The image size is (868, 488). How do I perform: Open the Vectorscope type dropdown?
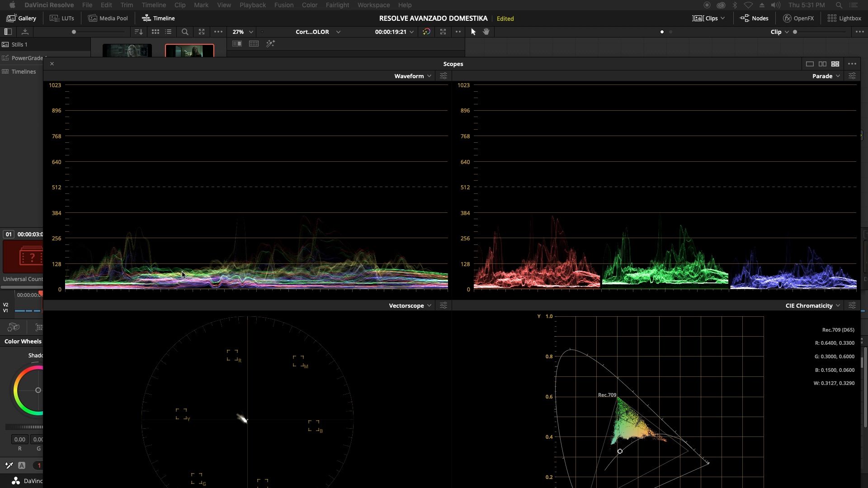tap(409, 305)
